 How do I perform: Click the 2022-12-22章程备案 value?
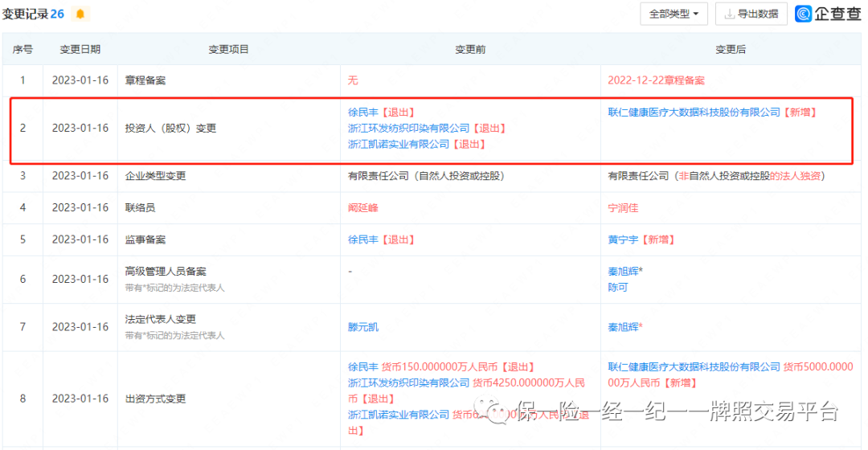[x=657, y=80]
